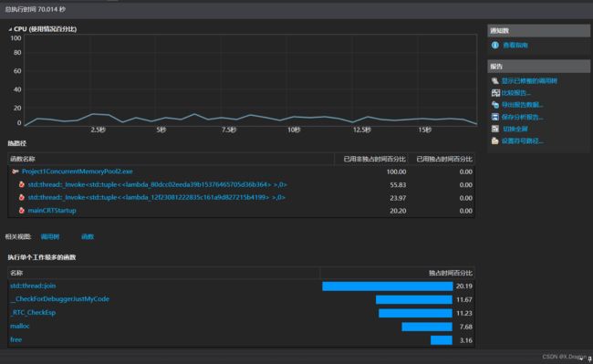Click the 7.5秒 mark on CPU timeline
The width and height of the screenshot is (593, 364).
click(x=229, y=130)
